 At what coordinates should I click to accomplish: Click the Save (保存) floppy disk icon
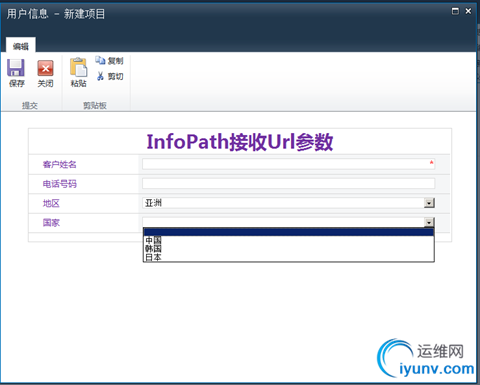click(16, 68)
